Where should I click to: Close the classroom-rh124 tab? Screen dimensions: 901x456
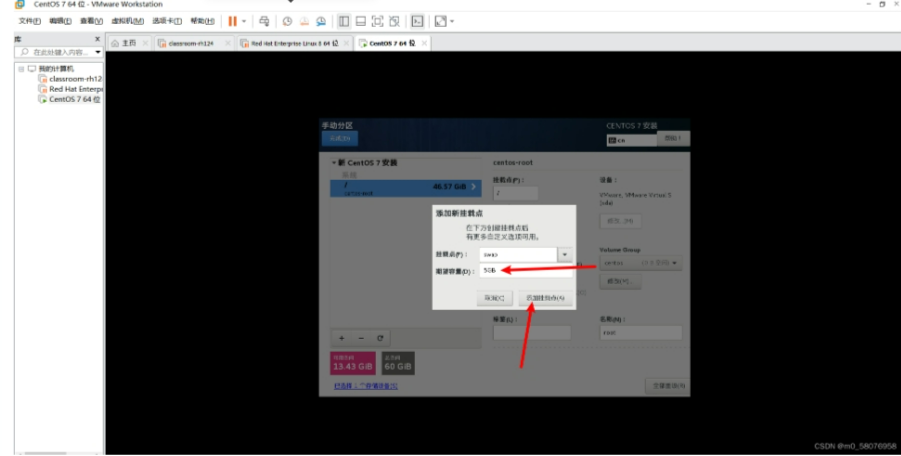pyautogui.click(x=228, y=43)
